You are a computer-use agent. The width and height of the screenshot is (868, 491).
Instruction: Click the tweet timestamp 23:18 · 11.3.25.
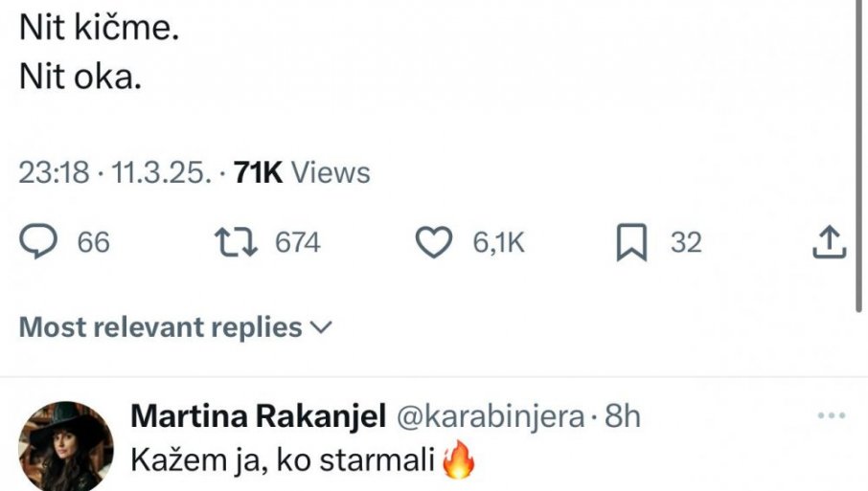coord(114,172)
